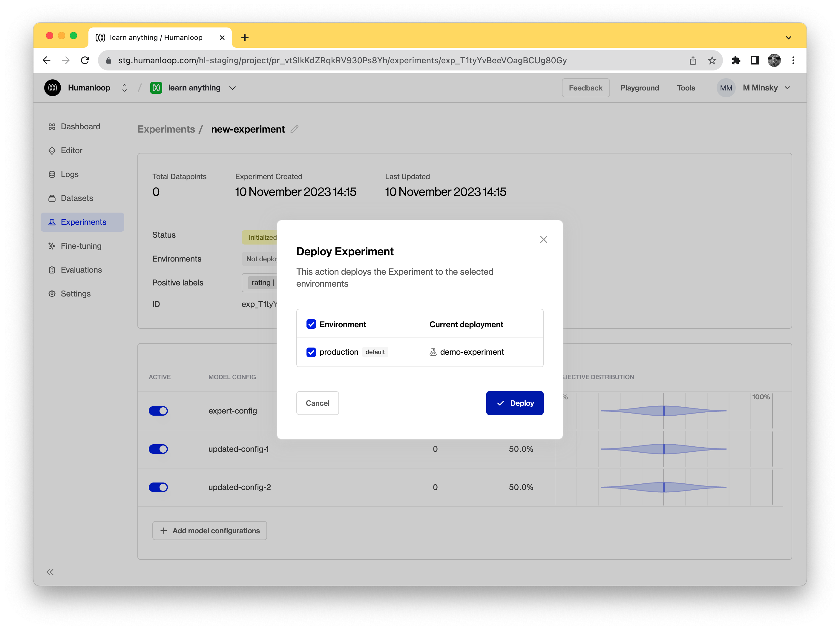
Task: Disable the expert-config active toggle
Action: [x=158, y=411]
